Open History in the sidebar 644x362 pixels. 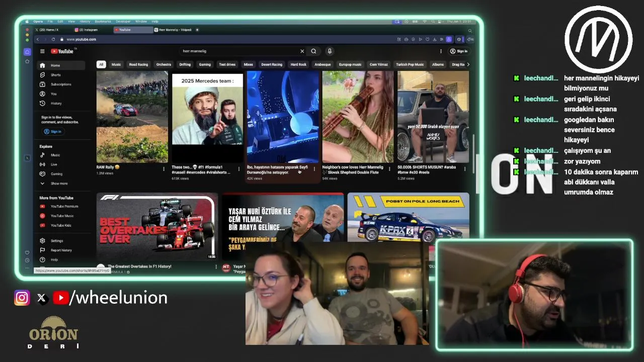tap(60, 104)
